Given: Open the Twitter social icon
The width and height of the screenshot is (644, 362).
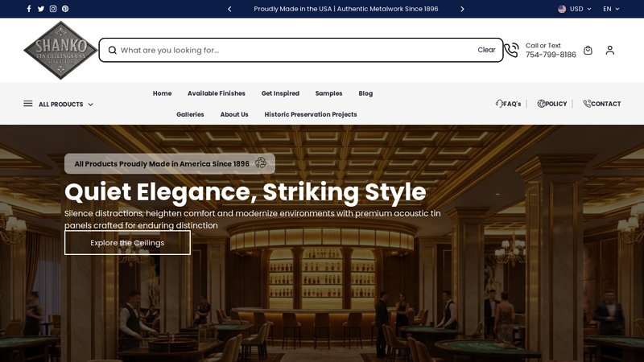Looking at the screenshot, I should pos(41,9).
